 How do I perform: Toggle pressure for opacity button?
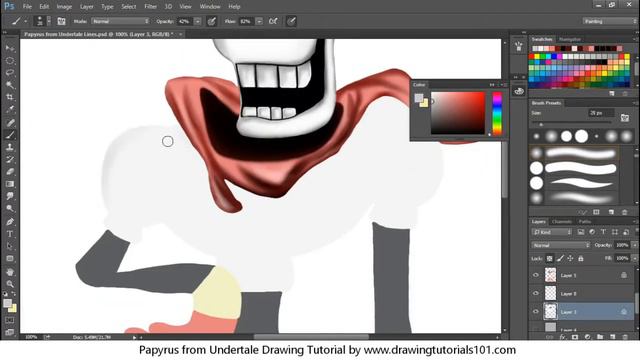211,21
